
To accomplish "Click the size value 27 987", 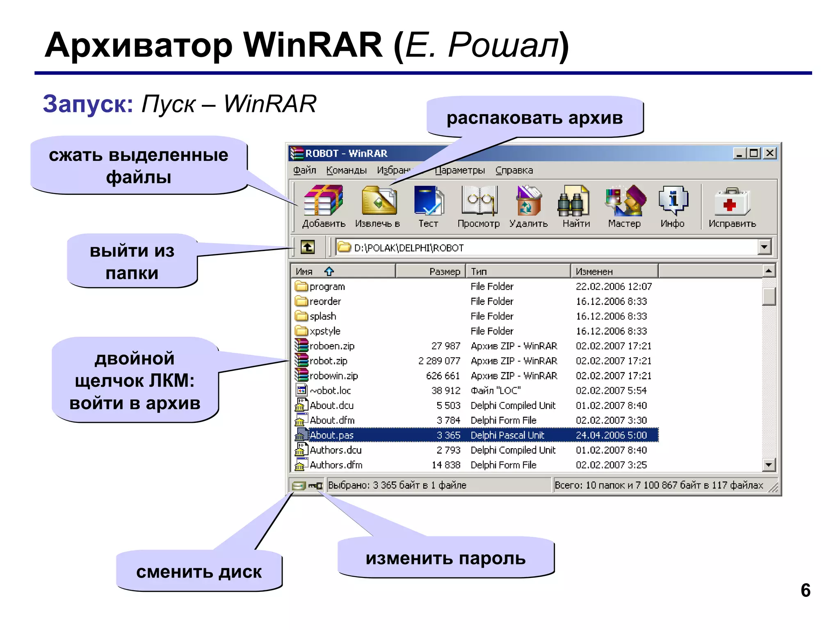I will [x=446, y=346].
